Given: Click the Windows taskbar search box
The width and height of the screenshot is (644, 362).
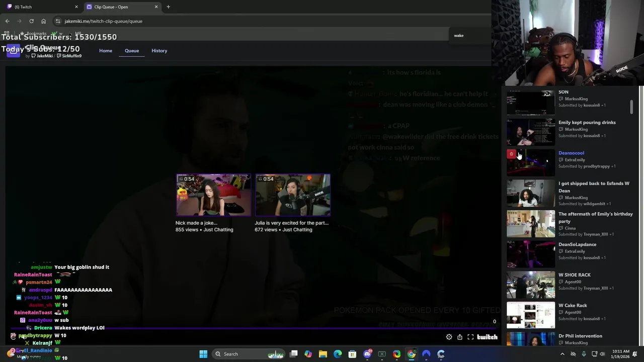Looking at the screenshot, I should [x=249, y=354].
